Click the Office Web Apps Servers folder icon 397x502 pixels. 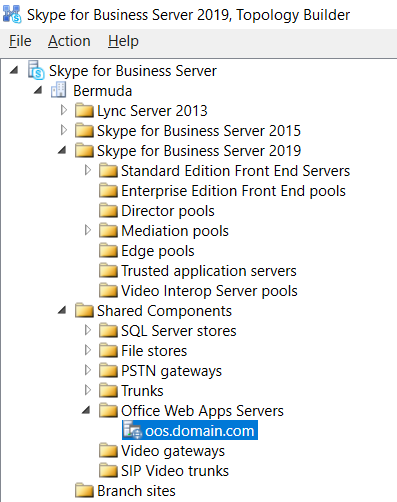[108, 411]
